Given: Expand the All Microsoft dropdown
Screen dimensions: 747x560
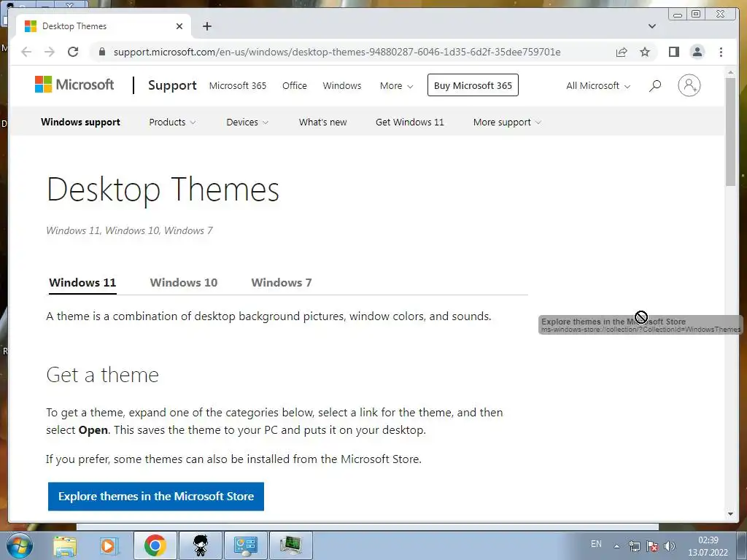Looking at the screenshot, I should 598,86.
